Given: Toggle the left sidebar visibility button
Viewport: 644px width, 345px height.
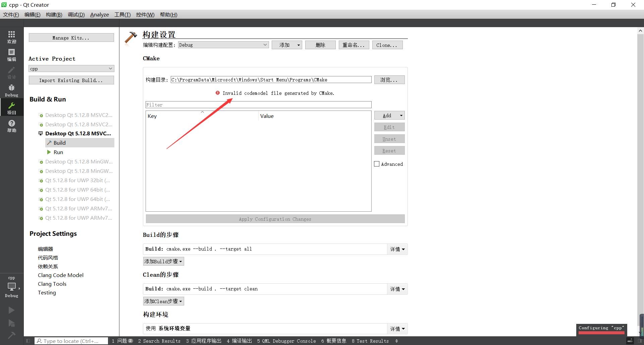Looking at the screenshot, I should (28, 341).
